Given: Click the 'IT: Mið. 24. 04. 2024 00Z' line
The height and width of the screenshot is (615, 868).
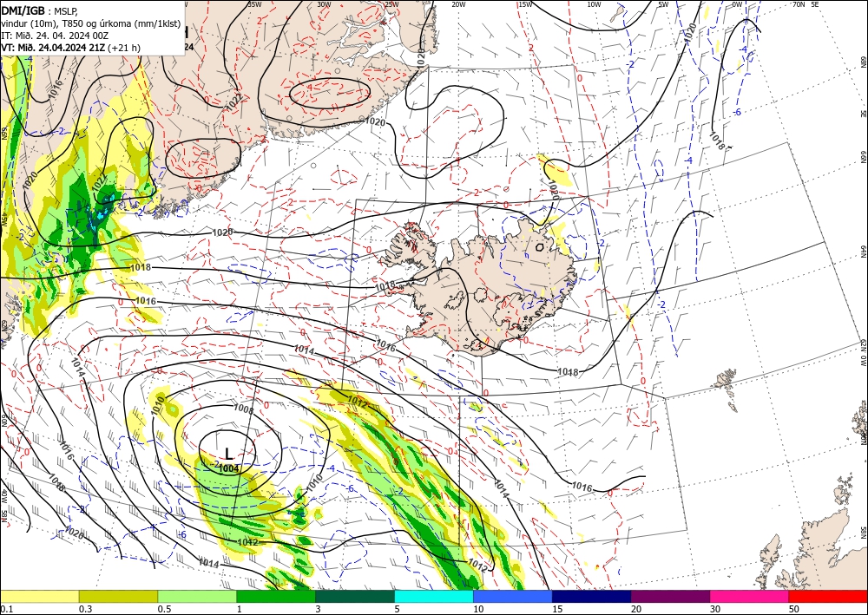Looking at the screenshot, I should click(x=55, y=35).
